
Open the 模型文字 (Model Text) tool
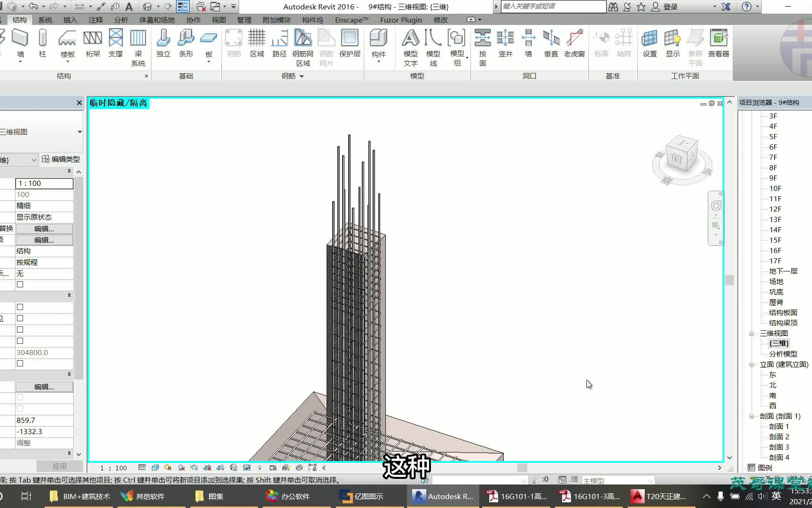pyautogui.click(x=410, y=45)
